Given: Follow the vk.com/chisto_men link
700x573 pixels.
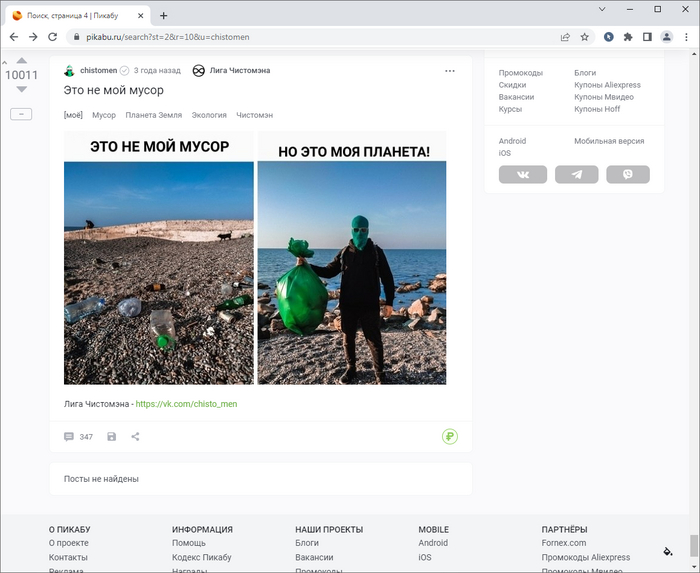Looking at the screenshot, I should tap(186, 404).
